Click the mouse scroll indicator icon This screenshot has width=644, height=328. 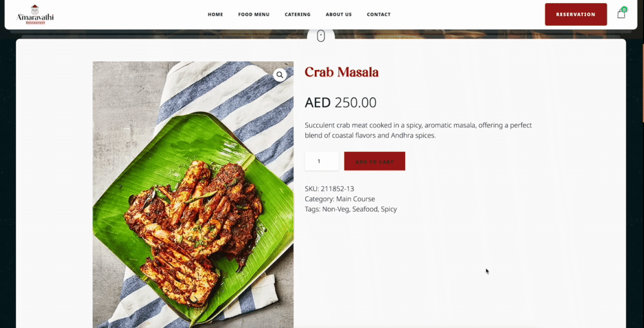point(321,37)
